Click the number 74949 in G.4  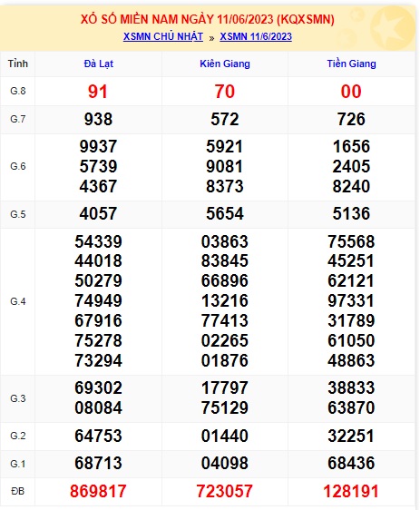(x=98, y=301)
